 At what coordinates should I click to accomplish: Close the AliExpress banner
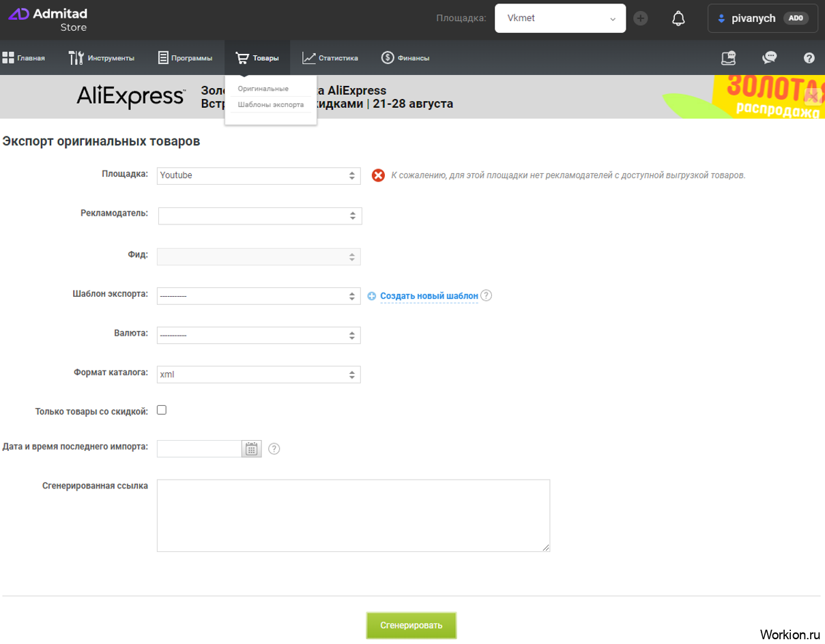(812, 96)
